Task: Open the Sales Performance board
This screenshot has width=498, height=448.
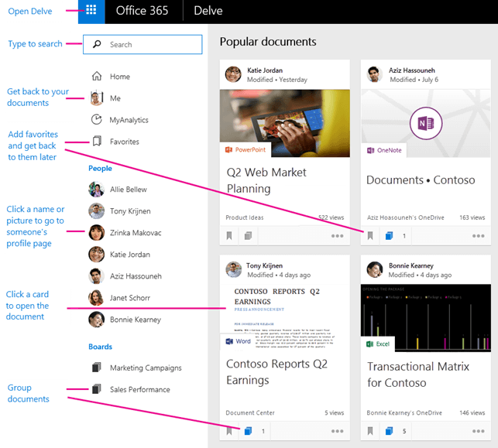Action: tap(139, 390)
